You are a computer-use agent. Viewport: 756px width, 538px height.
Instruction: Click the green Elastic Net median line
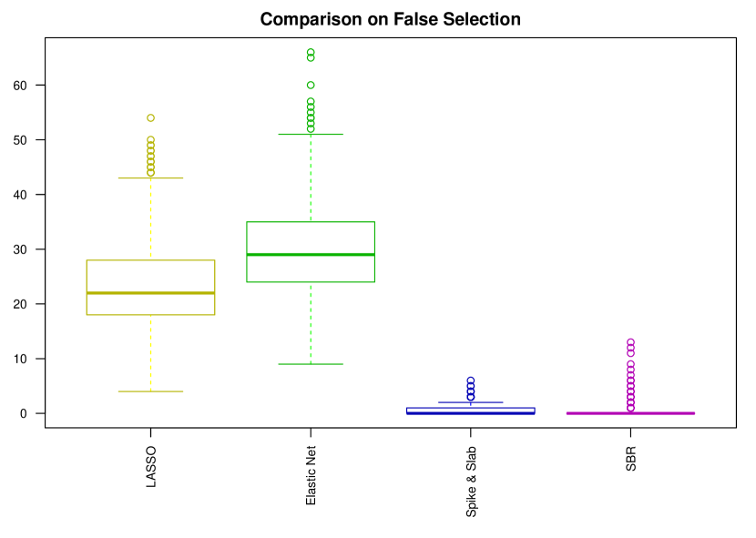311,254
